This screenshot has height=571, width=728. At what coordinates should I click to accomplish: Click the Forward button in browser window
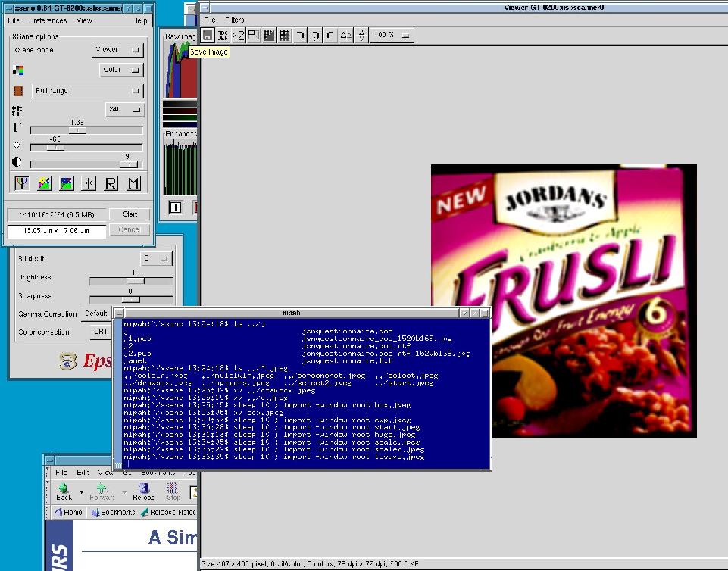point(102,491)
